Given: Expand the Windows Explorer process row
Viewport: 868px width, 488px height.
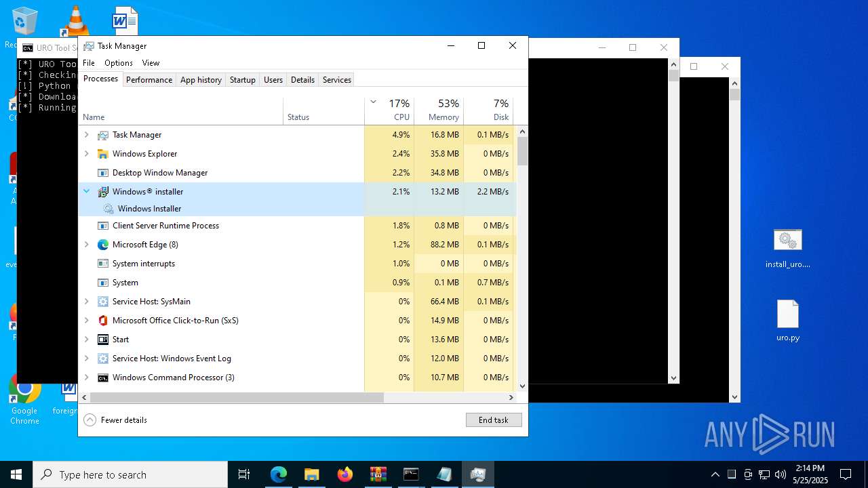Looking at the screenshot, I should tap(86, 154).
